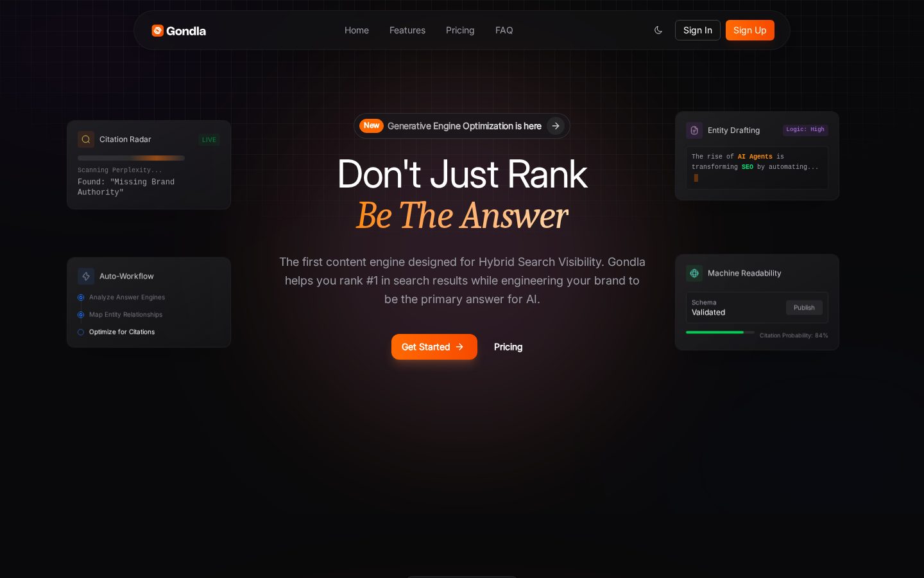Click the Citation Radar scanning progress bar
The image size is (924, 578).
point(131,158)
